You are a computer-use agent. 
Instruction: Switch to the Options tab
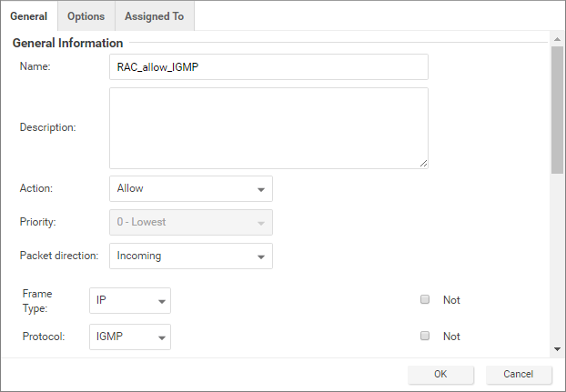[86, 16]
